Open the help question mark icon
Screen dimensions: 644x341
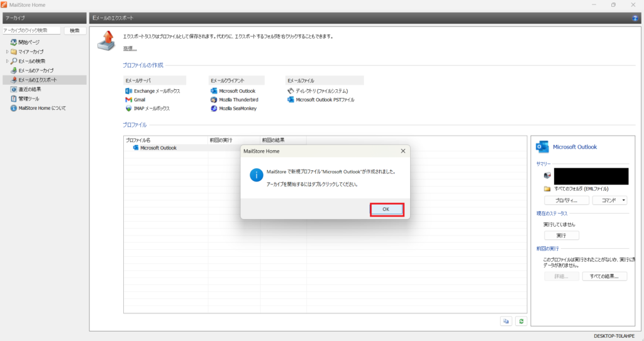pos(635,18)
